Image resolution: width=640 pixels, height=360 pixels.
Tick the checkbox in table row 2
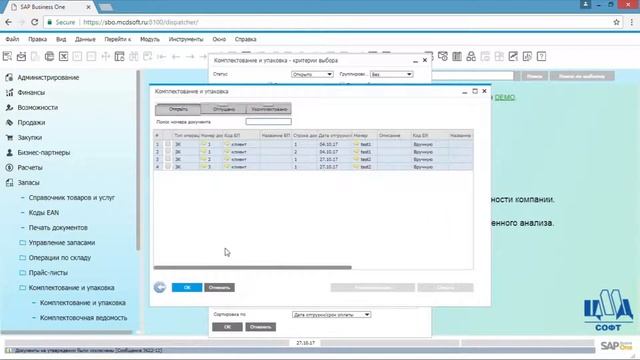point(168,151)
